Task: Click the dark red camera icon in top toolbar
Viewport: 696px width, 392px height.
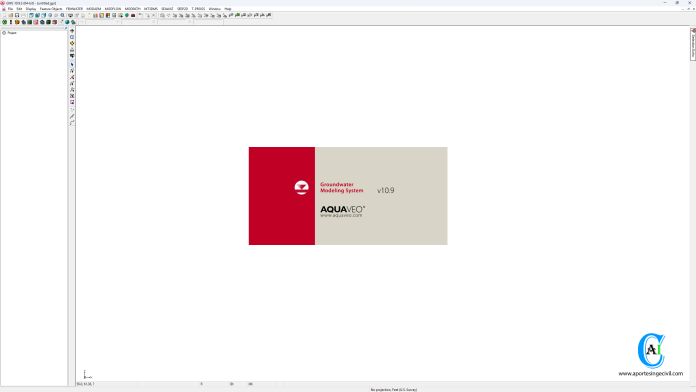Action: (x=133, y=15)
